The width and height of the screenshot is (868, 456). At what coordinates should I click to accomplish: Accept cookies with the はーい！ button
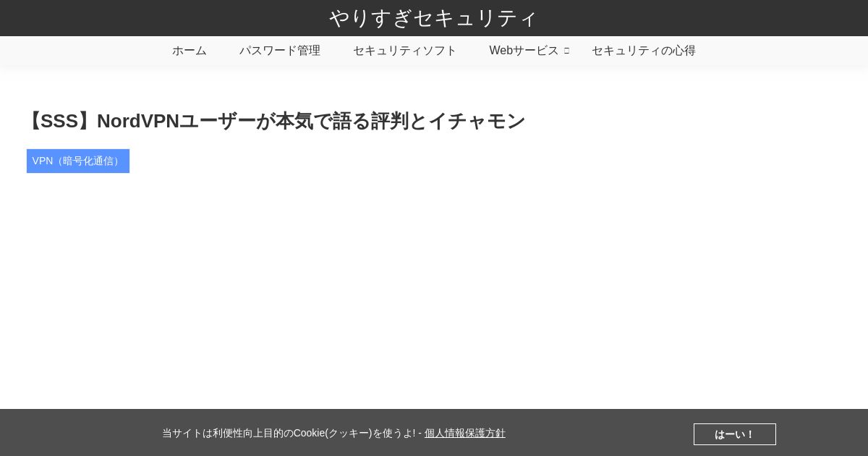[x=735, y=434]
